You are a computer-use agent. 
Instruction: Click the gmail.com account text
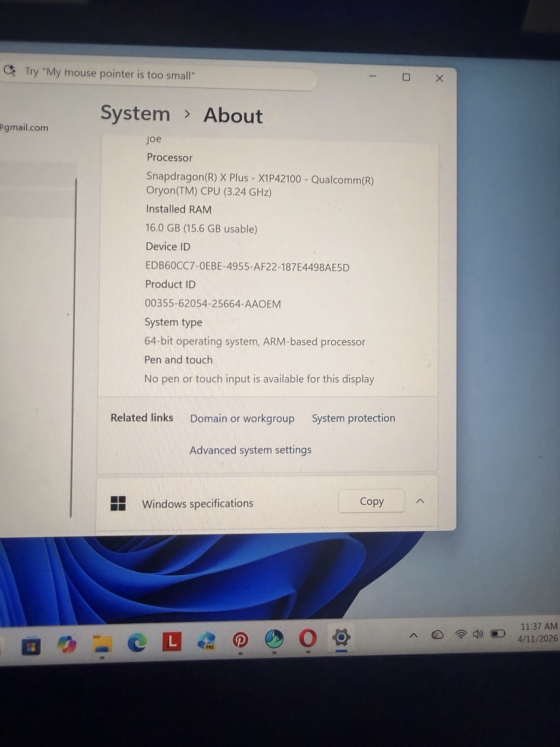[x=24, y=127]
